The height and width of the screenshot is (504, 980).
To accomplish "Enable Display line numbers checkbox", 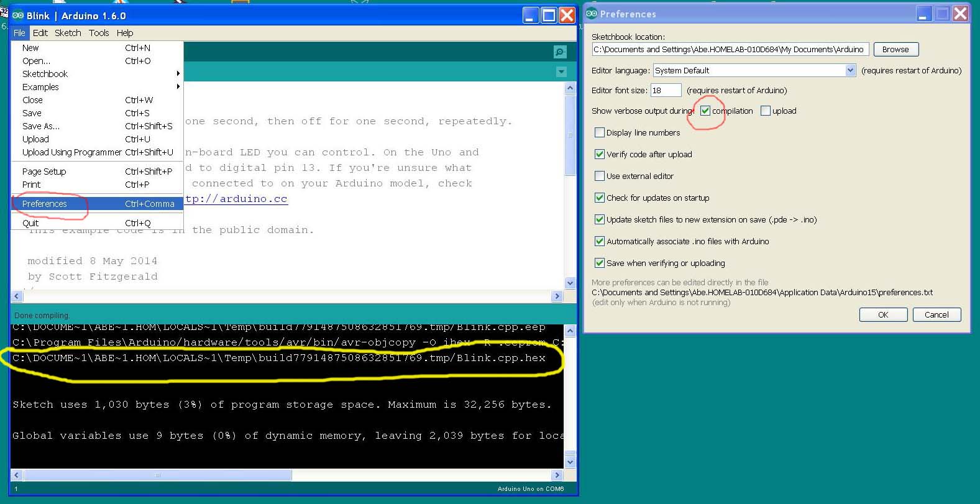I will (600, 132).
